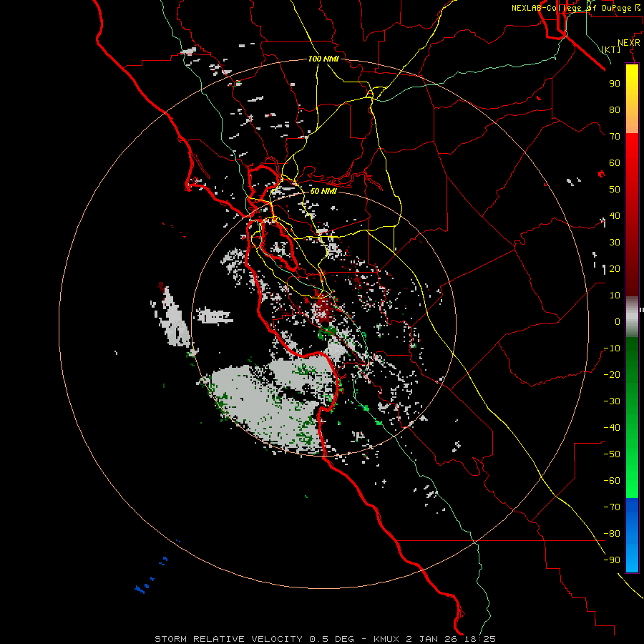Click the 50 value on velocity scale

(x=615, y=190)
